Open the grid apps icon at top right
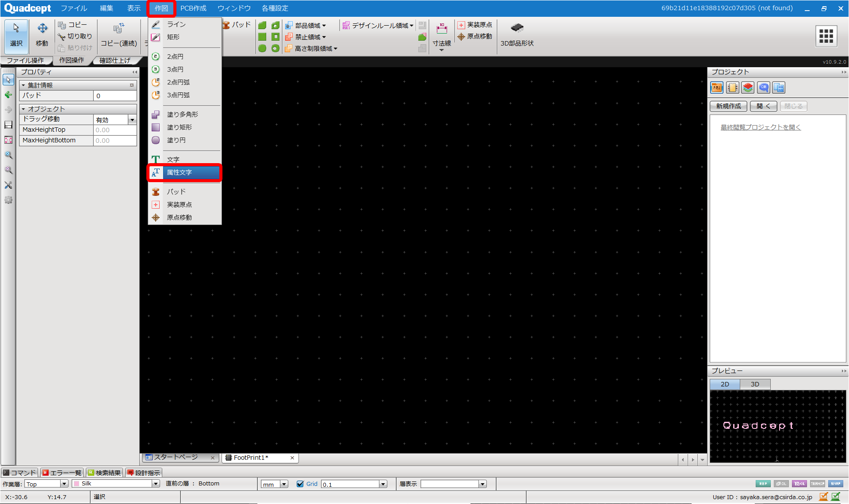 point(826,36)
